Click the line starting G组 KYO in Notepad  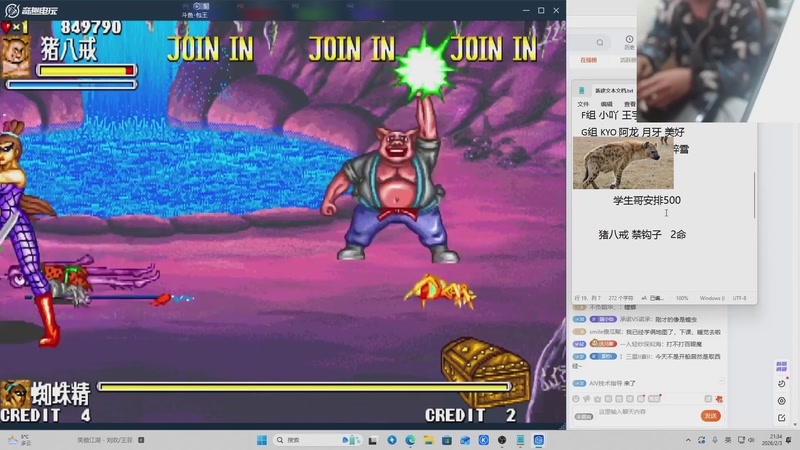pyautogui.click(x=633, y=132)
